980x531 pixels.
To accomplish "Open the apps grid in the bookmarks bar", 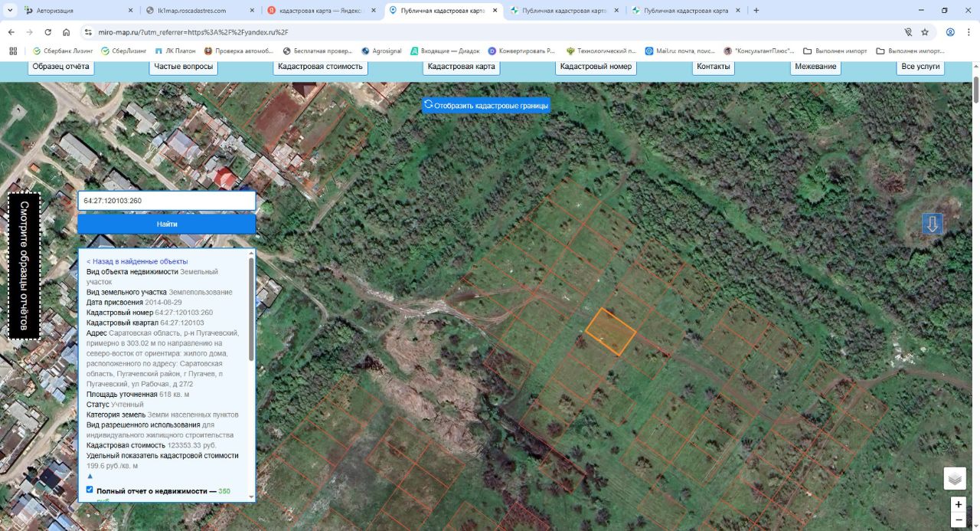I will (13, 51).
